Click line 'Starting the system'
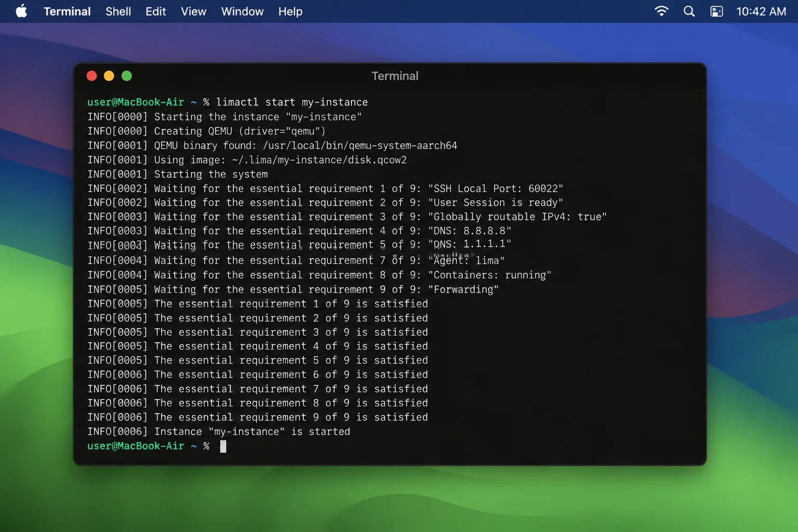This screenshot has height=532, width=798. [211, 174]
